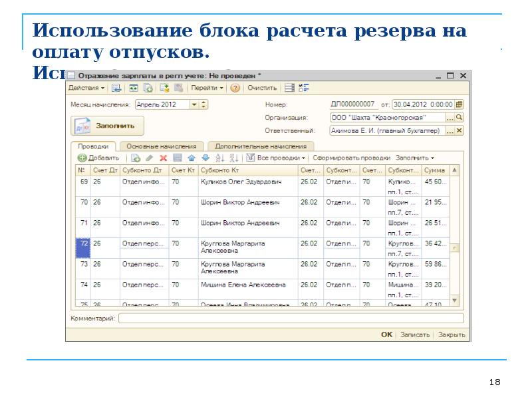The height and width of the screenshot is (399, 532).
Task: Click the green Добавить plus icon
Action: click(x=82, y=158)
